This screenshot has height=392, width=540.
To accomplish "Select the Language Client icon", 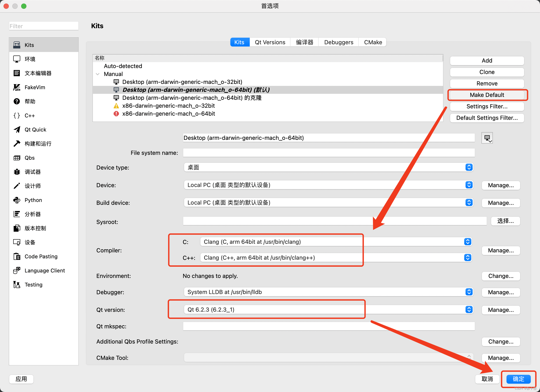I will [17, 270].
